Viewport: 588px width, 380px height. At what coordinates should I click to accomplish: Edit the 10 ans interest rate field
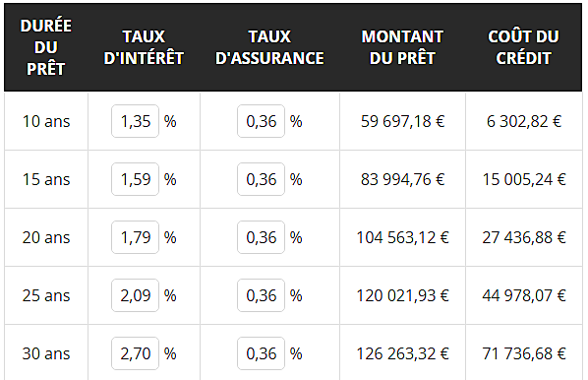tap(135, 121)
